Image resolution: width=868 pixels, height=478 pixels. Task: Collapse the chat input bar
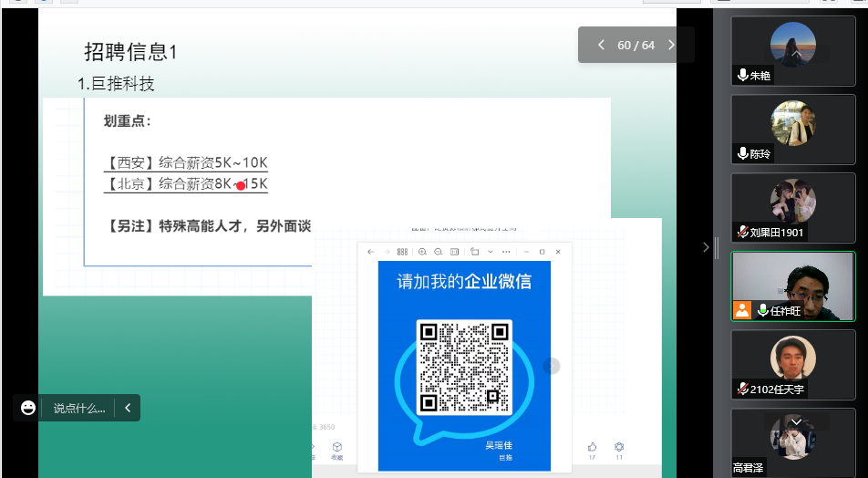click(x=128, y=408)
